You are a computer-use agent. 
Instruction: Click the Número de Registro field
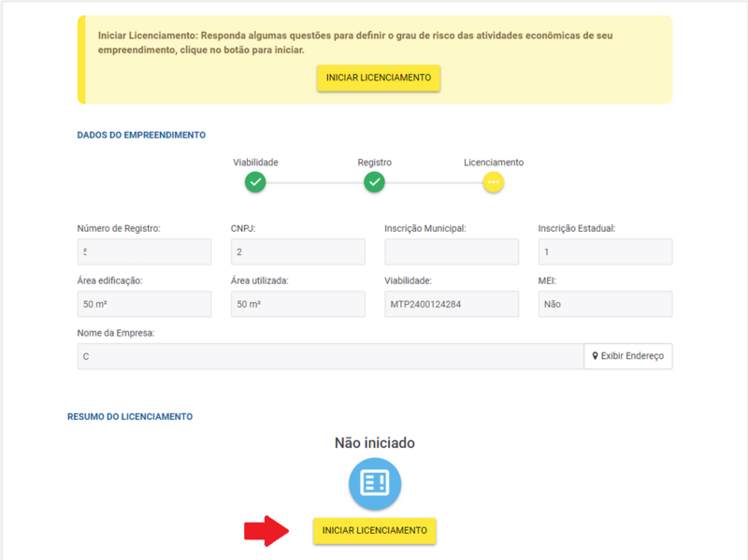tap(144, 251)
